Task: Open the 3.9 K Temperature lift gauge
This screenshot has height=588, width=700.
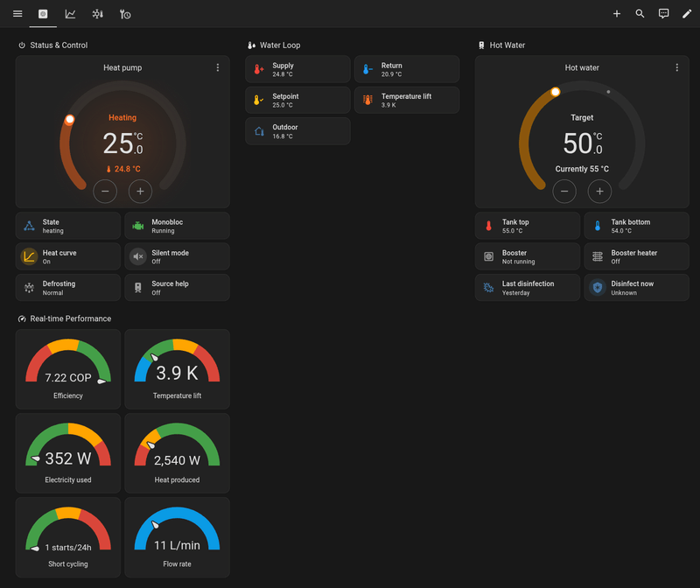Action: tap(178, 369)
